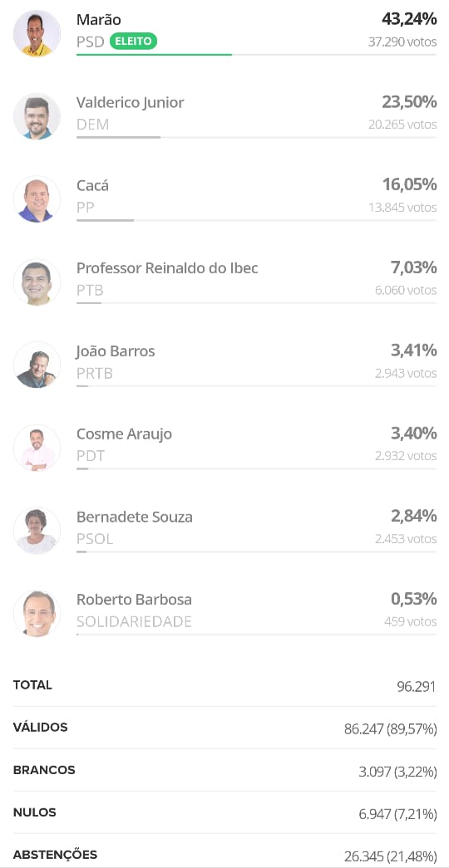This screenshot has width=449, height=868.
Task: Click Cacá's profile picture
Action: click(x=37, y=199)
